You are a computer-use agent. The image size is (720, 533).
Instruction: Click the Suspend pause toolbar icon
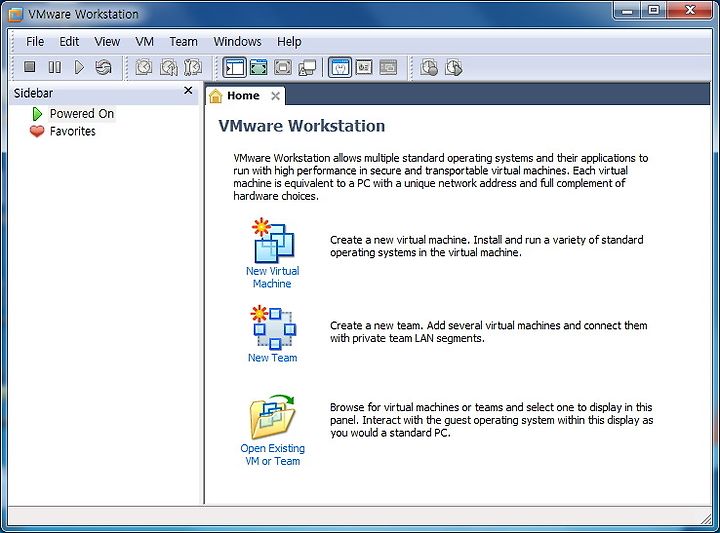55,67
